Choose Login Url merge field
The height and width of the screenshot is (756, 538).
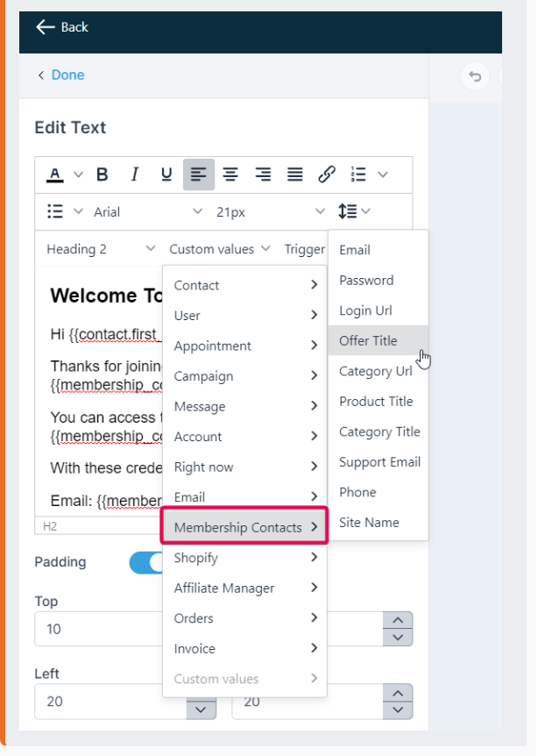365,310
